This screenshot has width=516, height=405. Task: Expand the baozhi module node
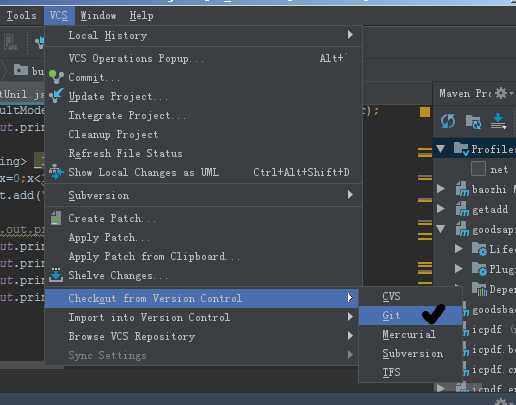[x=441, y=189]
